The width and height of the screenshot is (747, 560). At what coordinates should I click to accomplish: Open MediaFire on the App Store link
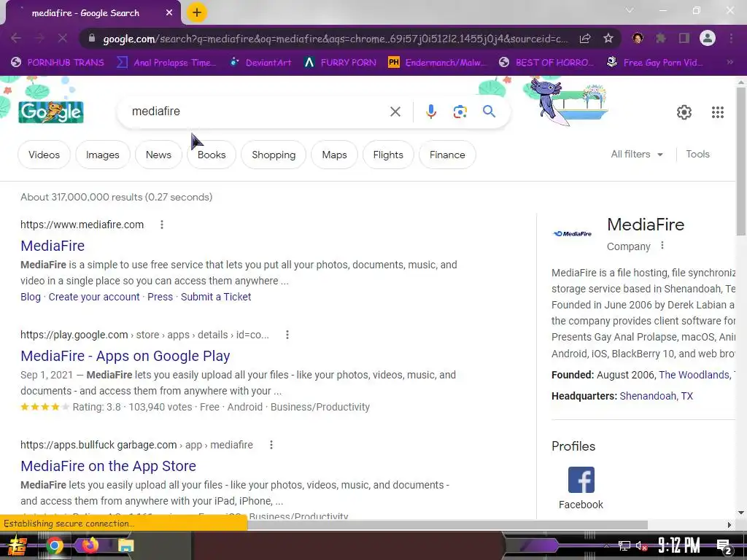click(108, 466)
